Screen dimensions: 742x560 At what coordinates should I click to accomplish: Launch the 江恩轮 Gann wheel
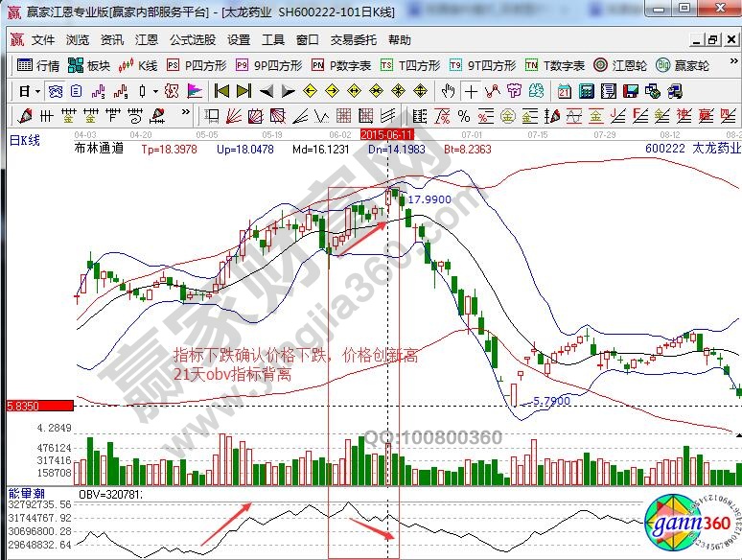click(620, 65)
